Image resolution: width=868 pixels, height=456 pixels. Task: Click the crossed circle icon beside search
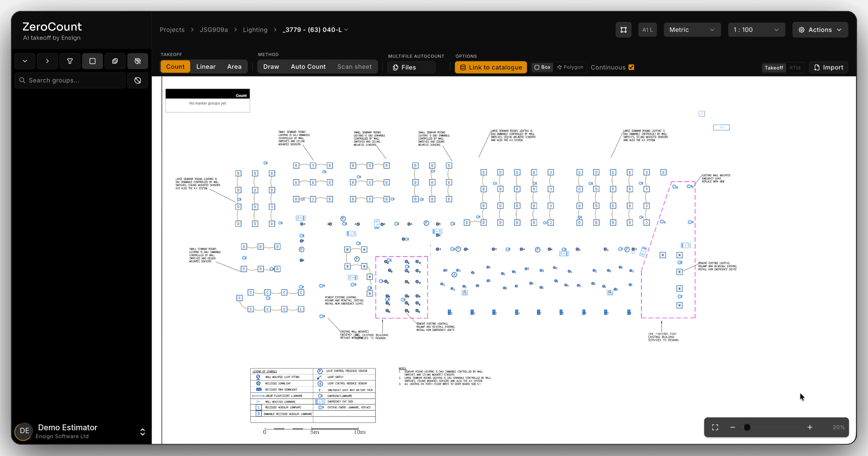[x=138, y=80]
